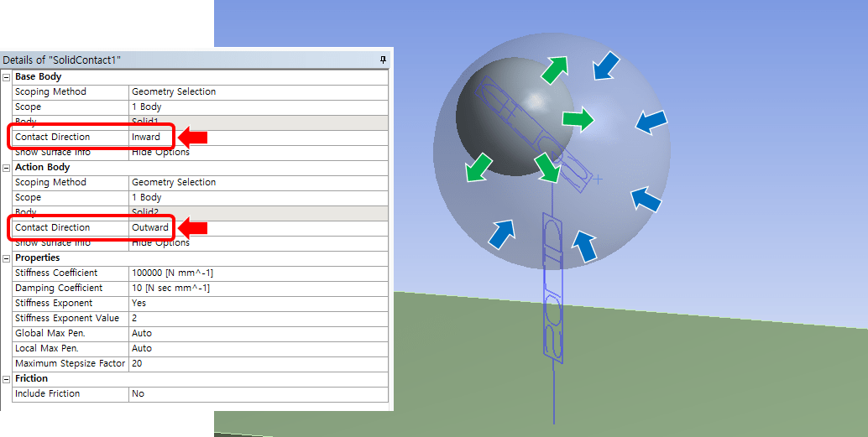This screenshot has width=868, height=437.
Task: Edit Damping Coefficient value 10
Action: point(258,289)
